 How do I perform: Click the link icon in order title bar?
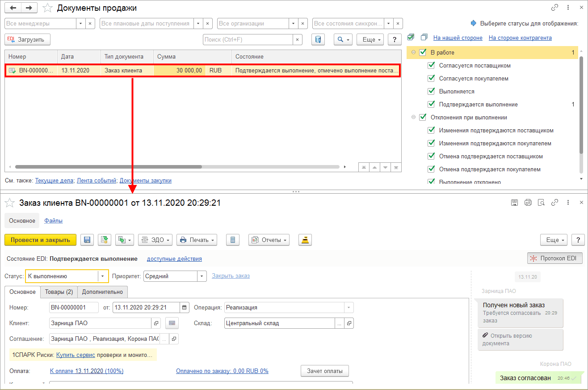pos(555,203)
